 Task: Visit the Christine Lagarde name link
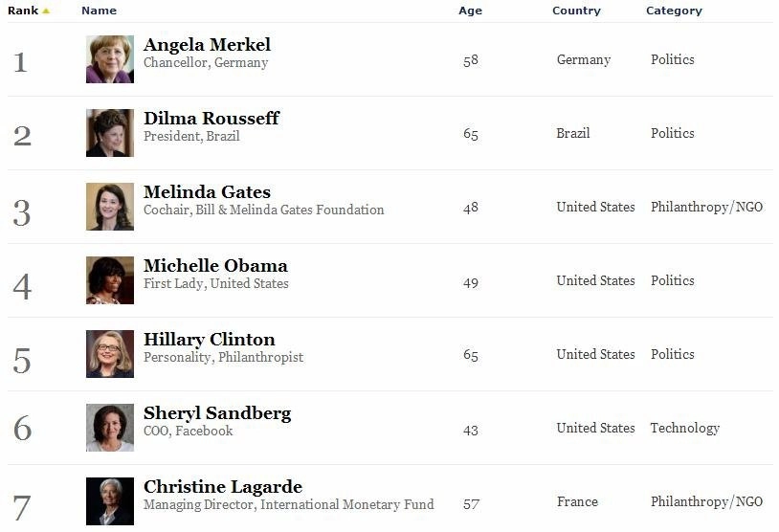click(x=223, y=487)
